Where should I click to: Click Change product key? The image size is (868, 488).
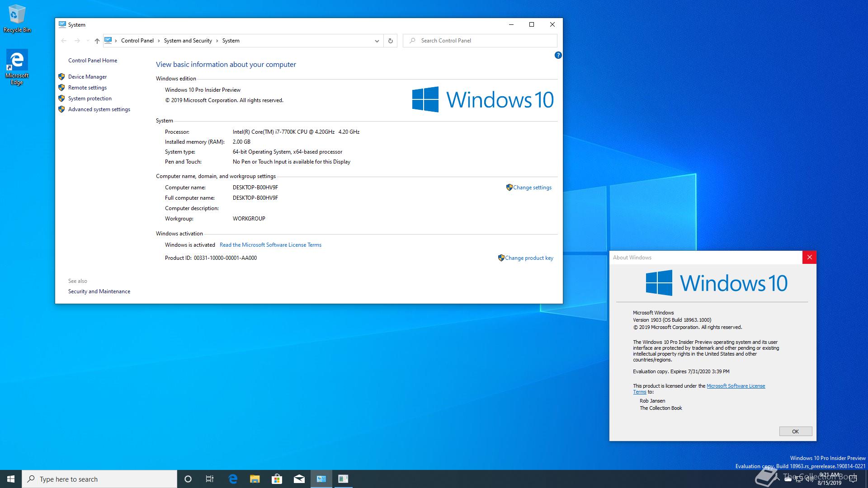(529, 258)
